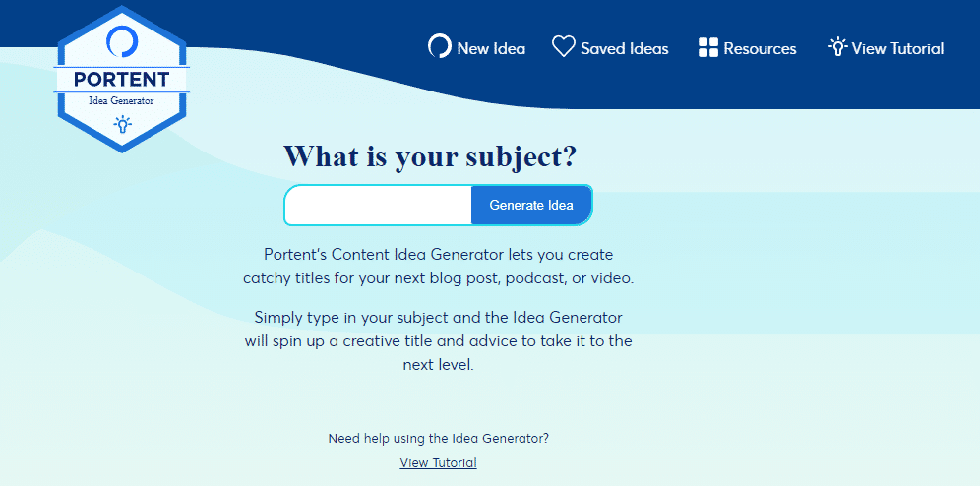Select View Tutorial in the top navigation
The height and width of the screenshot is (486, 980).
[x=897, y=48]
